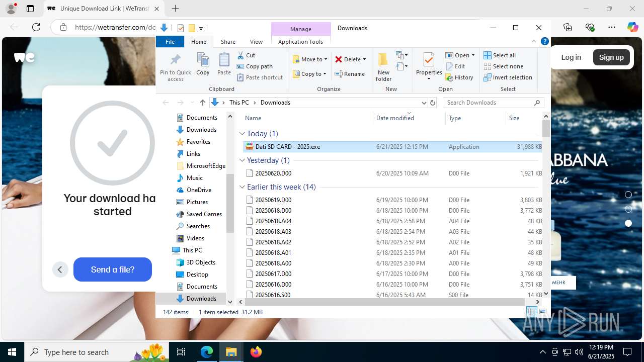Open Explorer Help question mark icon

544,42
